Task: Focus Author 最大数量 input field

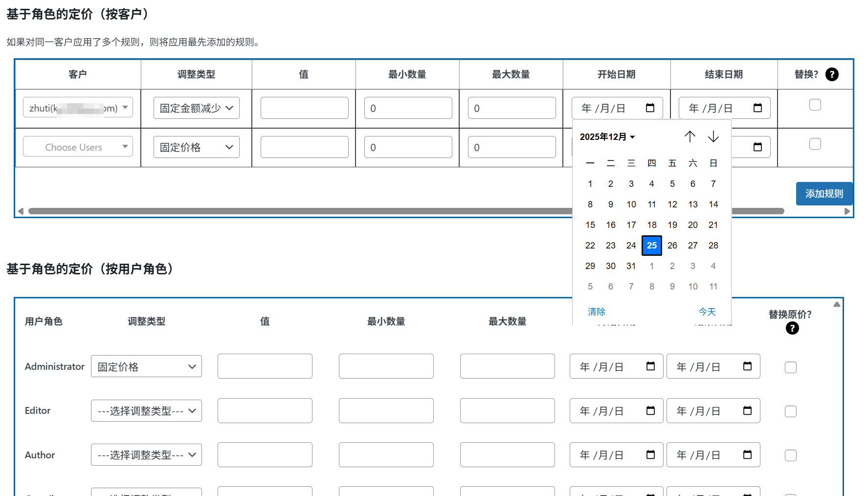Action: coord(508,455)
